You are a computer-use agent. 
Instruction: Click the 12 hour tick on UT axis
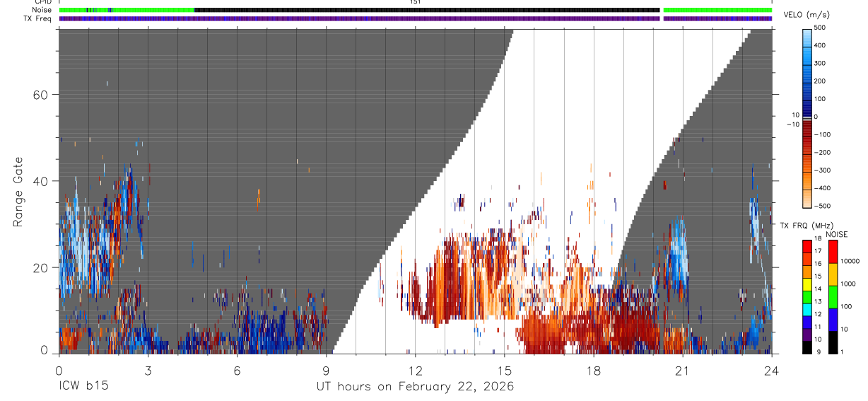[x=415, y=371]
